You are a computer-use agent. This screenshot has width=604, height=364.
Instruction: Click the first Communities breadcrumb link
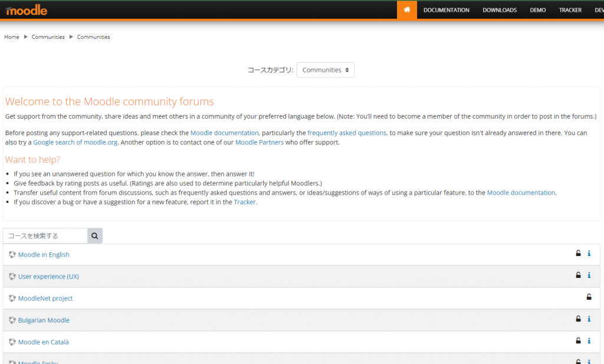48,37
